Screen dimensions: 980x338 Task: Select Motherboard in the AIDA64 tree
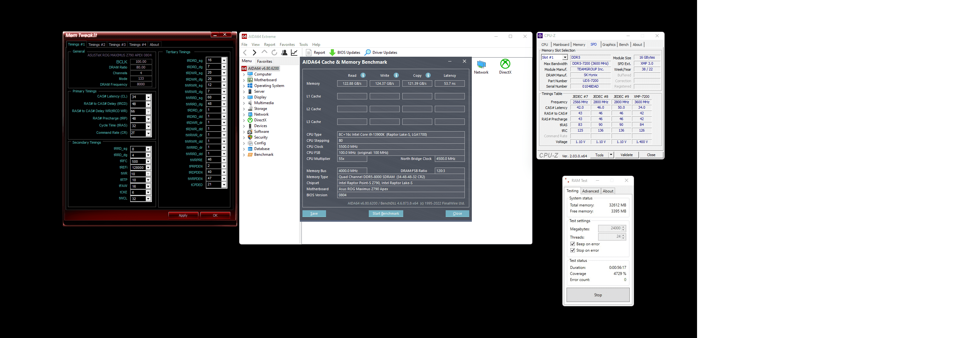(265, 80)
